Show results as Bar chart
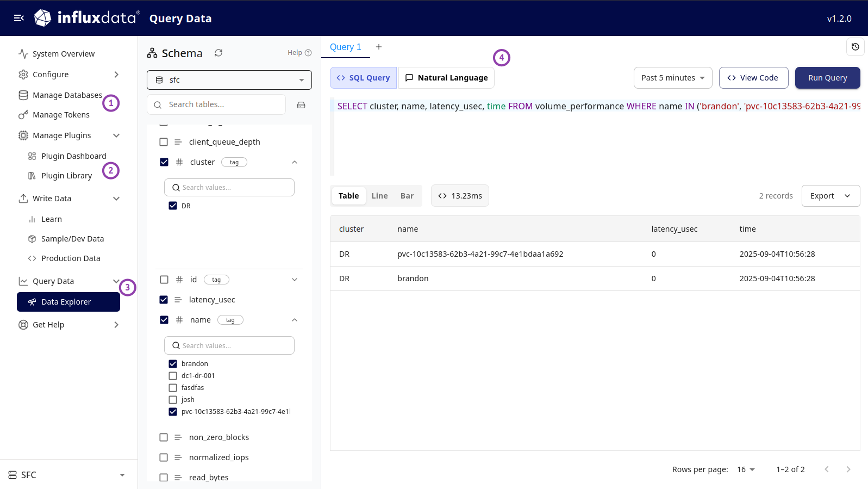The width and height of the screenshot is (868, 489). click(407, 196)
